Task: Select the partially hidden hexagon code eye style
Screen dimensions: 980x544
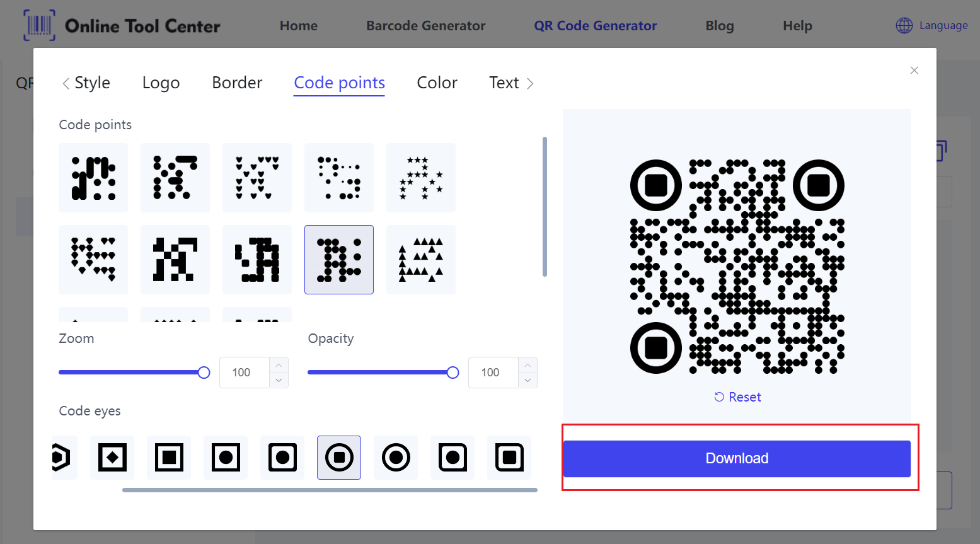Action: tap(64, 458)
